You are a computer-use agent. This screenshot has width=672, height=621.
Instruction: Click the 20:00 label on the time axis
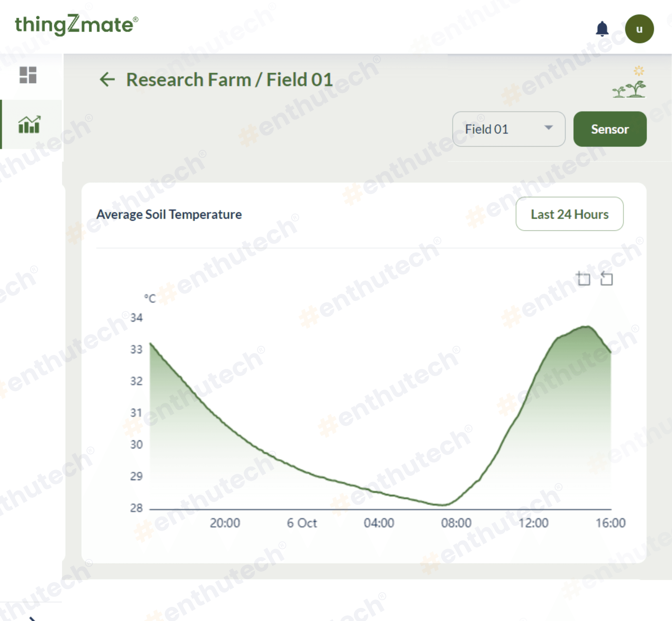coord(225,523)
